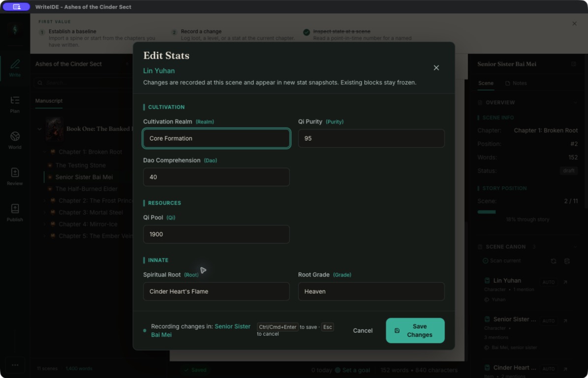Click the draft status badge
588x378 pixels.
pos(568,171)
